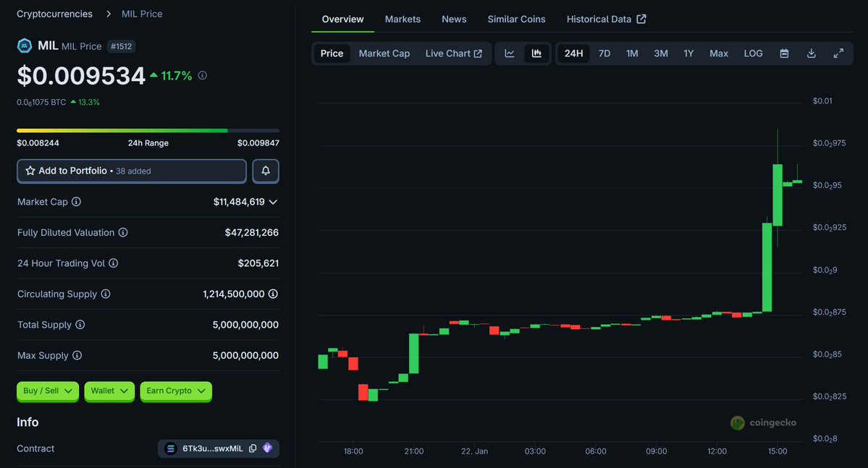This screenshot has height=468, width=868.
Task: Click the #1512 rank badge
Action: pyautogui.click(x=121, y=46)
